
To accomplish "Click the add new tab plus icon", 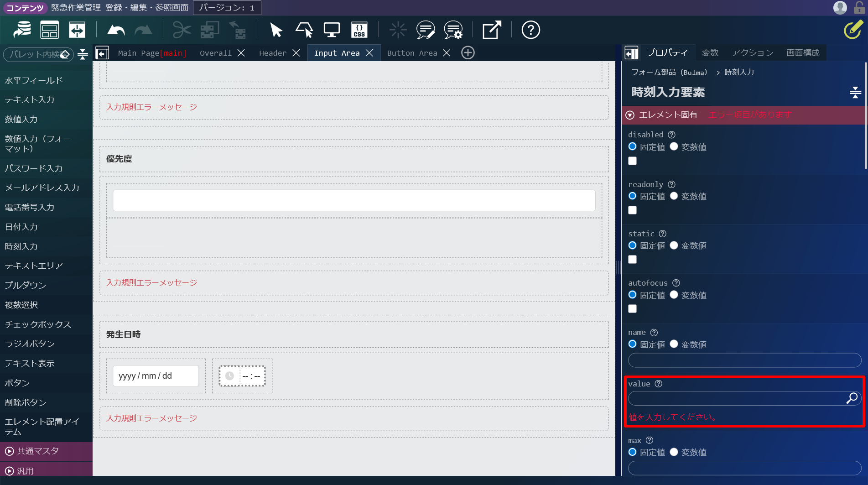I will click(468, 53).
